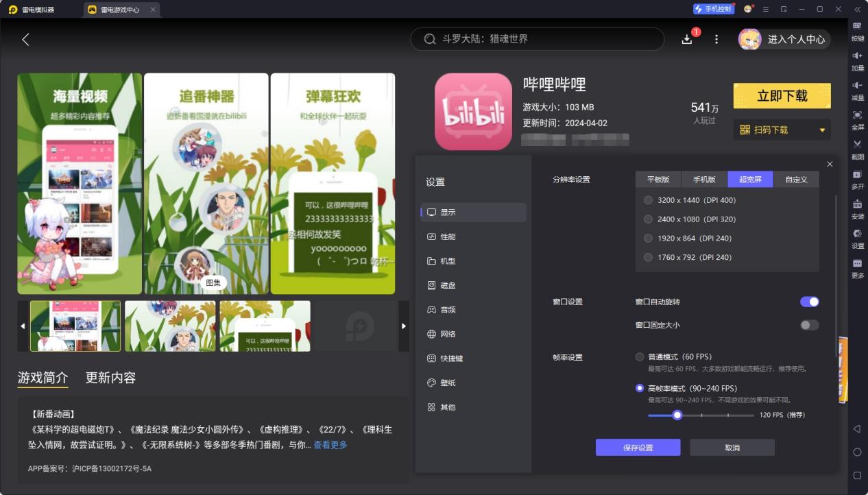868x495 pixels.
Task: Open 磁盘 settings section
Action: pos(474,285)
